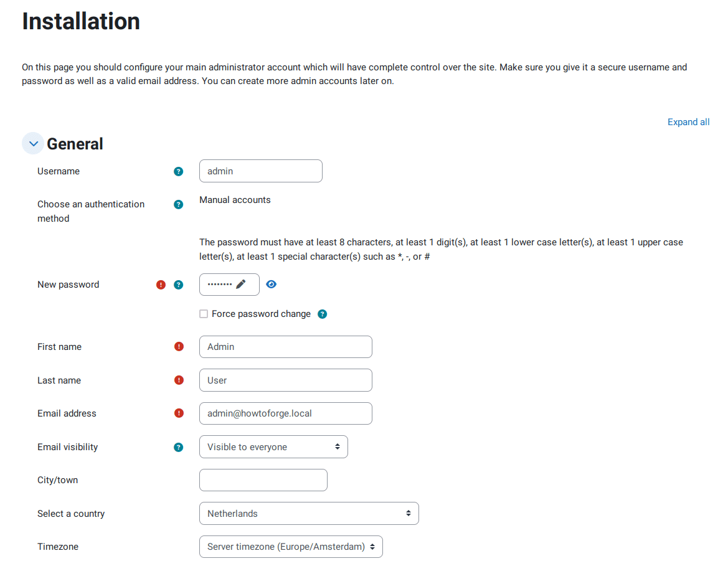Click the Email address input field
This screenshot has height=561, width=728.
click(x=285, y=413)
